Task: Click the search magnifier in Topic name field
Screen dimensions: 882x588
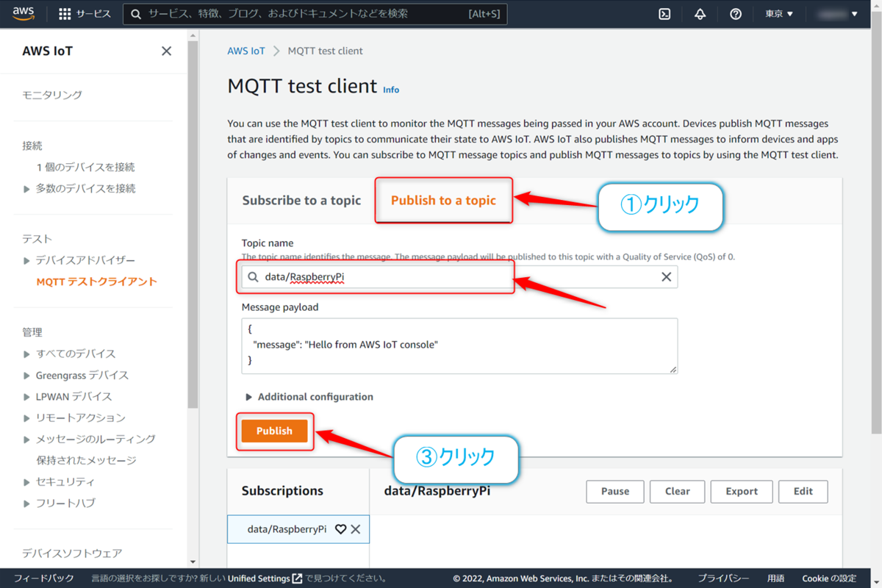Action: [x=253, y=277]
